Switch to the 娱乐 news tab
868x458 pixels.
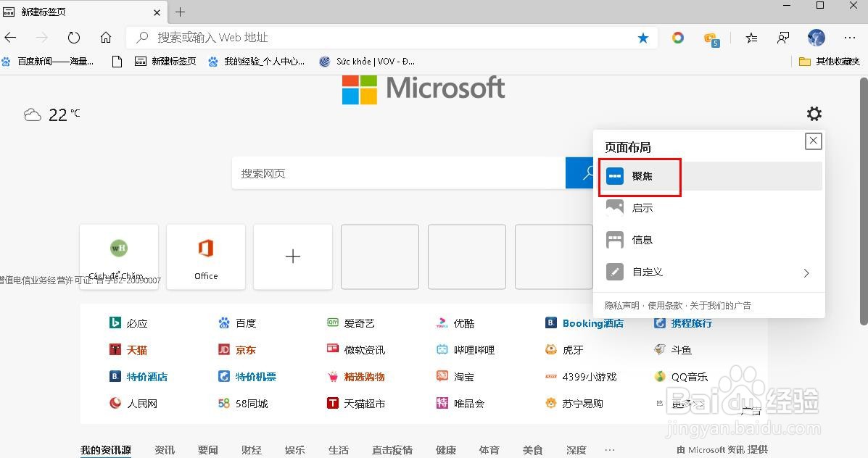pos(295,450)
